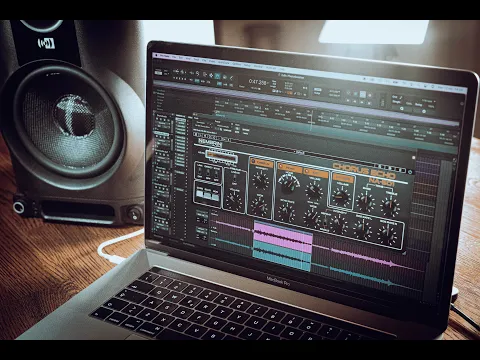Open the round settings icon beside Chorus Echo title
Screen dimensions: 480x360
pos(410,172)
